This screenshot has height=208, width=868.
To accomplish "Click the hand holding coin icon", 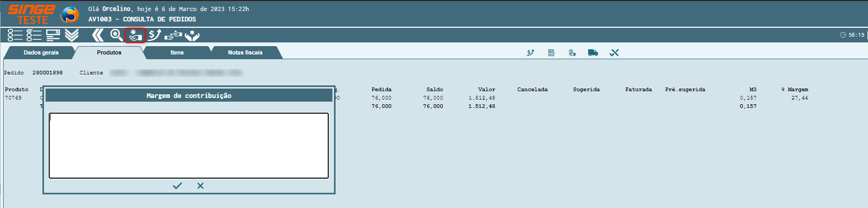I will tap(572, 52).
